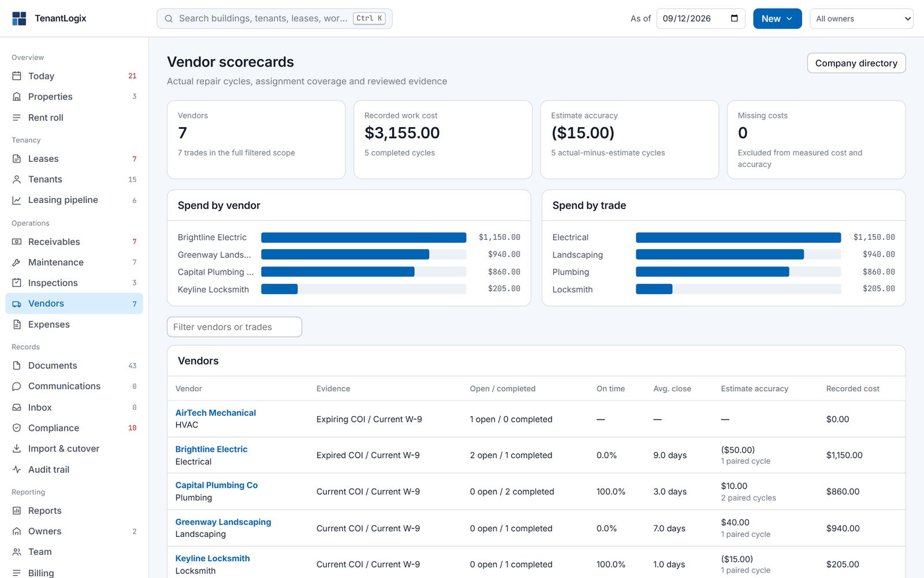Screen dimensions: 924x578
Task: Click the Maintenance wrench icon
Action: coord(17,262)
